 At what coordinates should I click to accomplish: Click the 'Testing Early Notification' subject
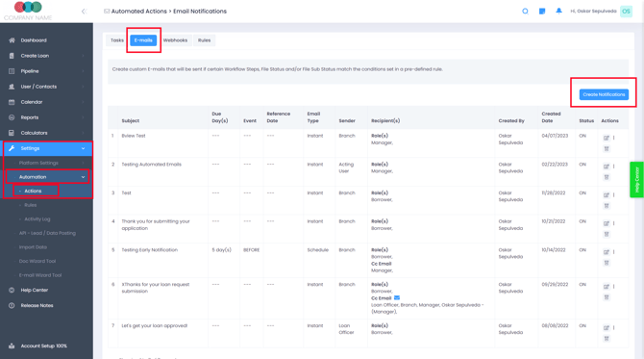[150, 250]
